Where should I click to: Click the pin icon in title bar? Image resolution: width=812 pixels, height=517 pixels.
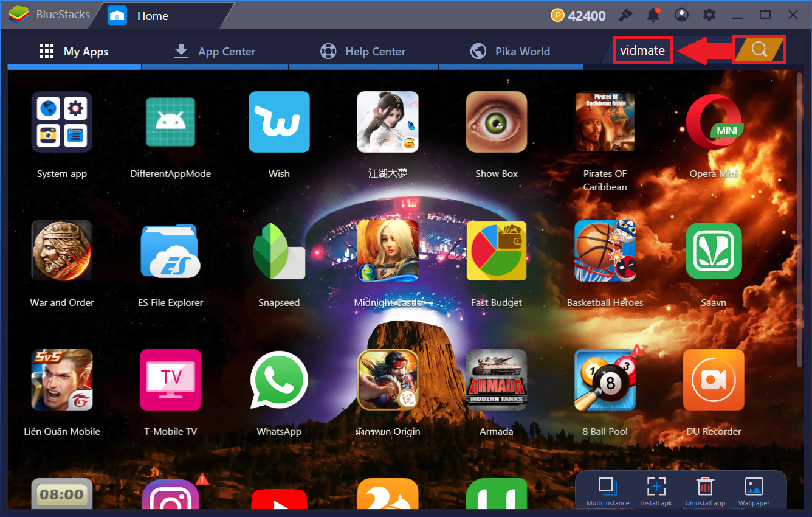[626, 15]
